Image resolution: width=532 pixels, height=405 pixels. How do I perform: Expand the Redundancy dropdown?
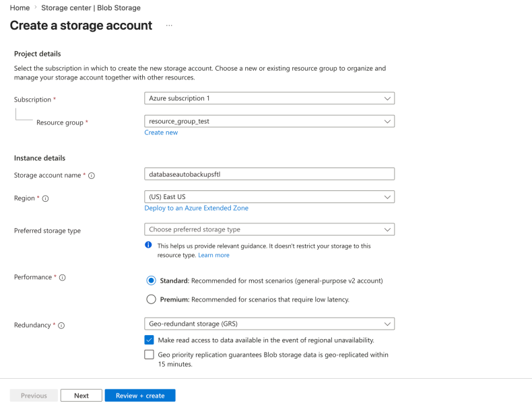[x=269, y=324]
